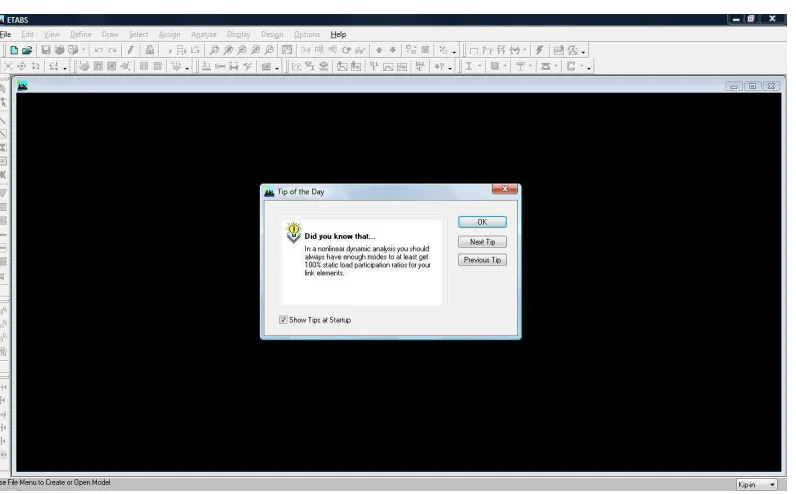This screenshot has height=494, width=796.
Task: Click the I-beam Steel Frame Design icon
Action: 469,66
